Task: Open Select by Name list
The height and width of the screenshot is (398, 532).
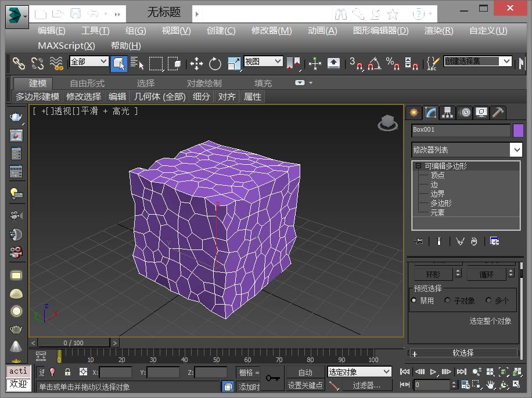Action: pyautogui.click(x=137, y=63)
